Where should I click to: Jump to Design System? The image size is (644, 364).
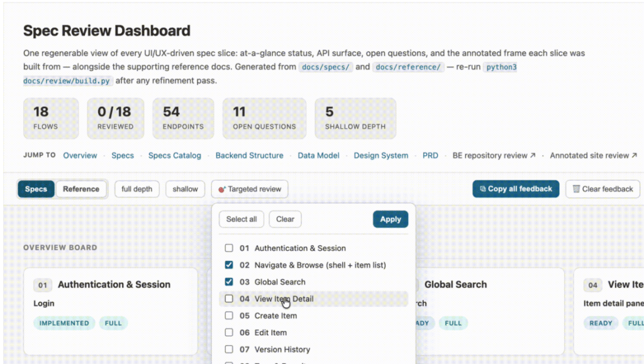380,155
